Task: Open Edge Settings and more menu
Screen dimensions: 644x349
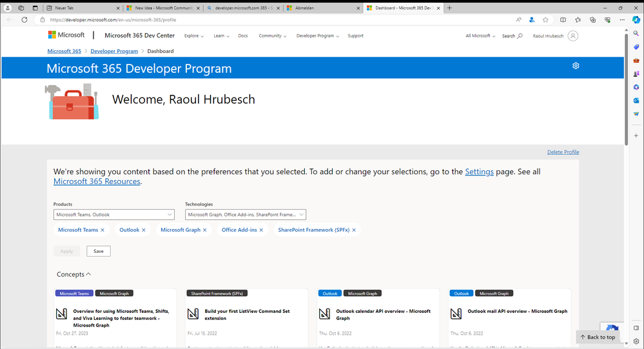Action: click(x=622, y=20)
